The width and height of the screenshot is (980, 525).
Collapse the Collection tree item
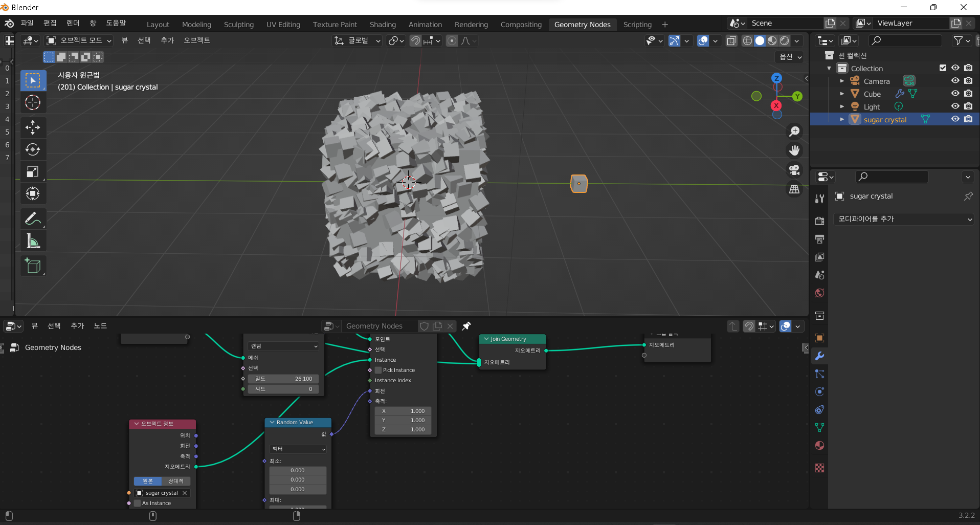[x=829, y=68]
